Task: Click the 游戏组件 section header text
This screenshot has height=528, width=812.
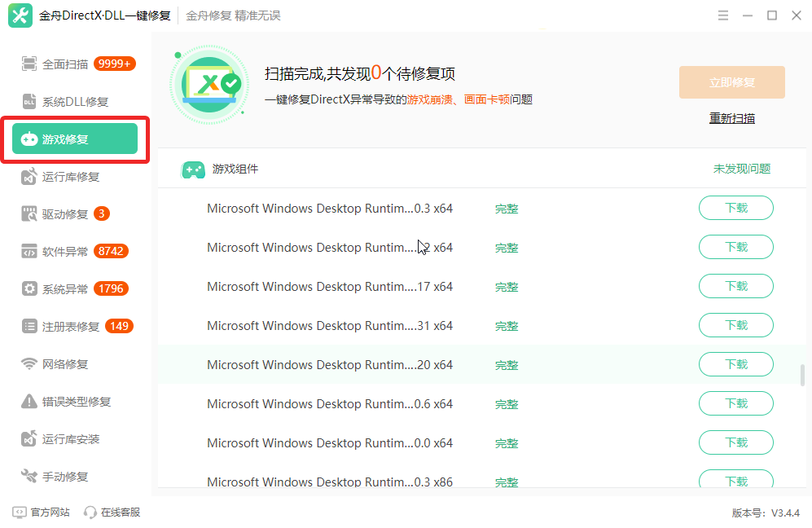Action: pyautogui.click(x=235, y=169)
